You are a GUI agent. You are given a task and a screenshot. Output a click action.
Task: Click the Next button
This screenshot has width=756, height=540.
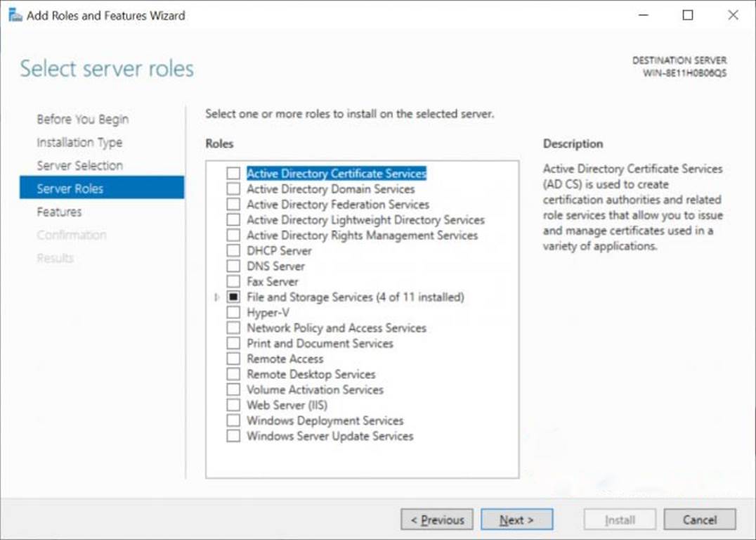point(516,520)
